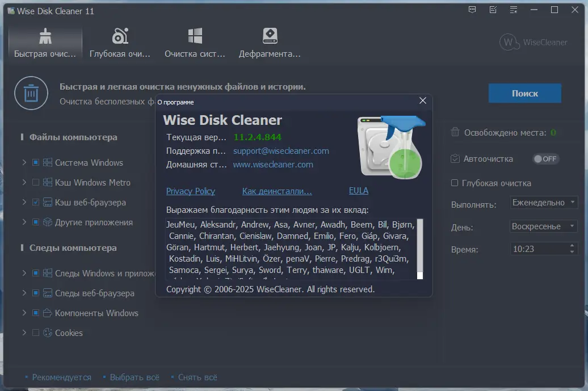Toggle Система Windows checkbox
This screenshot has height=391, width=588.
tap(36, 162)
